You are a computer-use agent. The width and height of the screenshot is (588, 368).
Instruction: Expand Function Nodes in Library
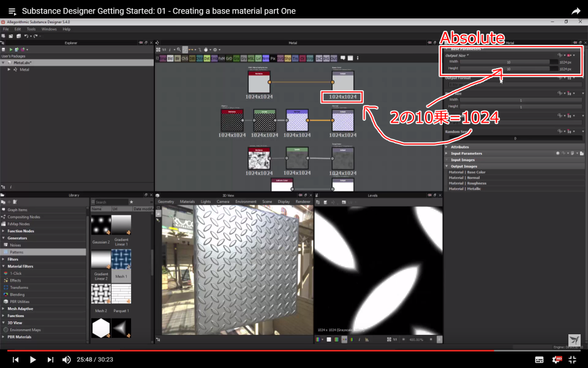(x=4, y=231)
